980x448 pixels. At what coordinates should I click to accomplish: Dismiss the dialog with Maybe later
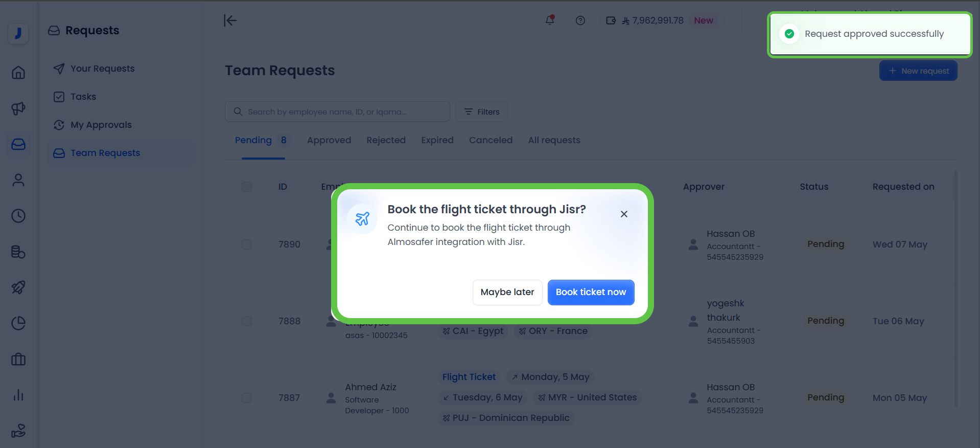tap(507, 292)
